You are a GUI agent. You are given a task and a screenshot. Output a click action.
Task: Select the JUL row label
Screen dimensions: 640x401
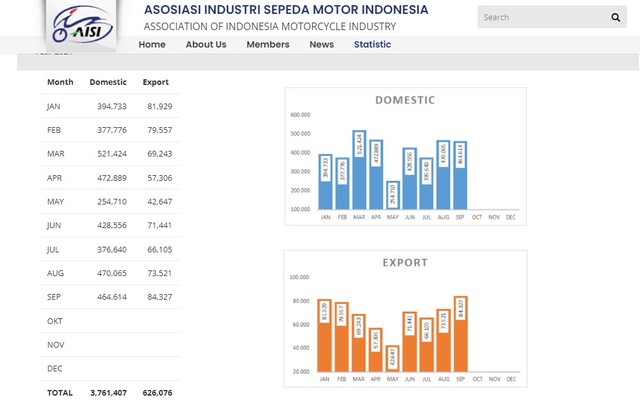tap(53, 250)
